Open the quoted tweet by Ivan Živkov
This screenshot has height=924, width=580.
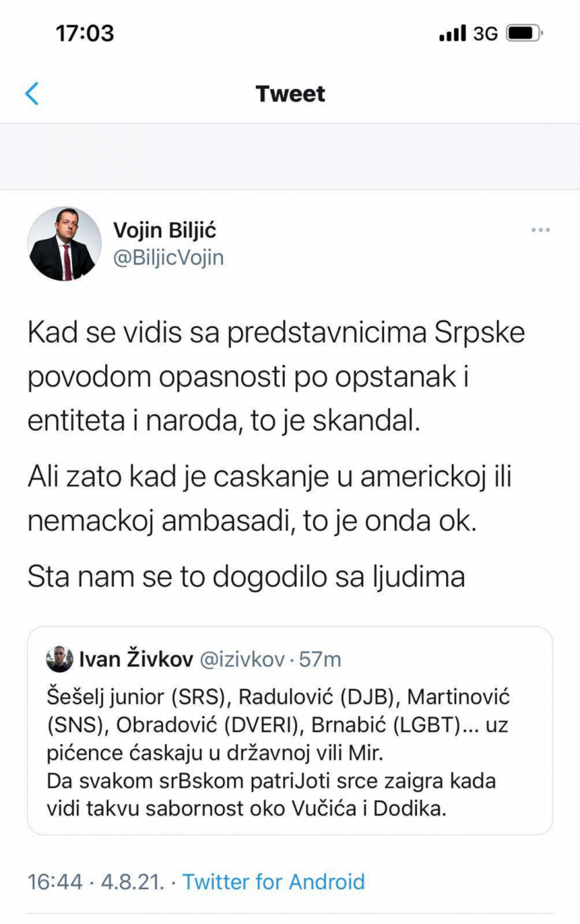(x=290, y=728)
